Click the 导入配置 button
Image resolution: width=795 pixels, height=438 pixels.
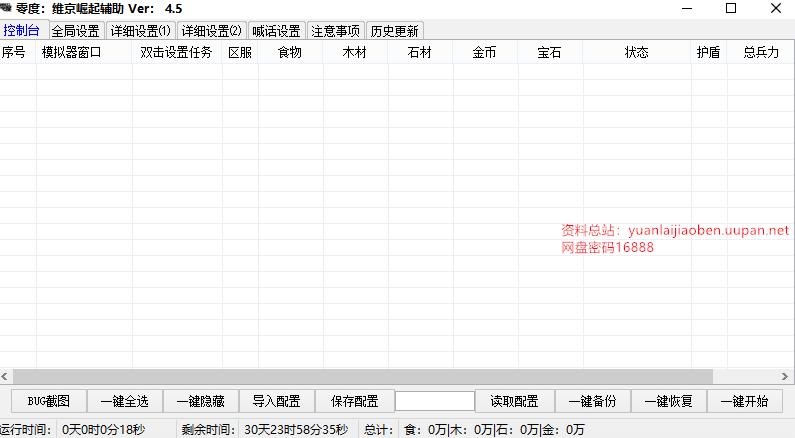tap(277, 402)
